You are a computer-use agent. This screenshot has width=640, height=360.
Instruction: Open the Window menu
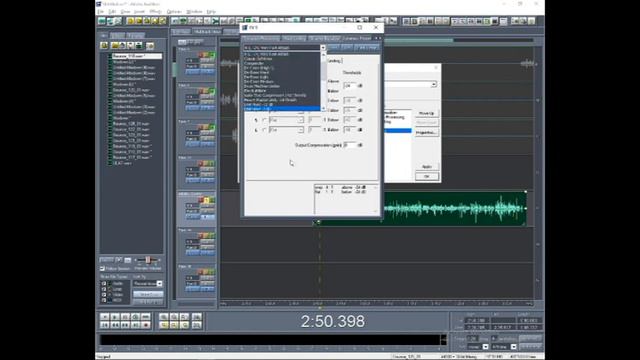(194, 11)
